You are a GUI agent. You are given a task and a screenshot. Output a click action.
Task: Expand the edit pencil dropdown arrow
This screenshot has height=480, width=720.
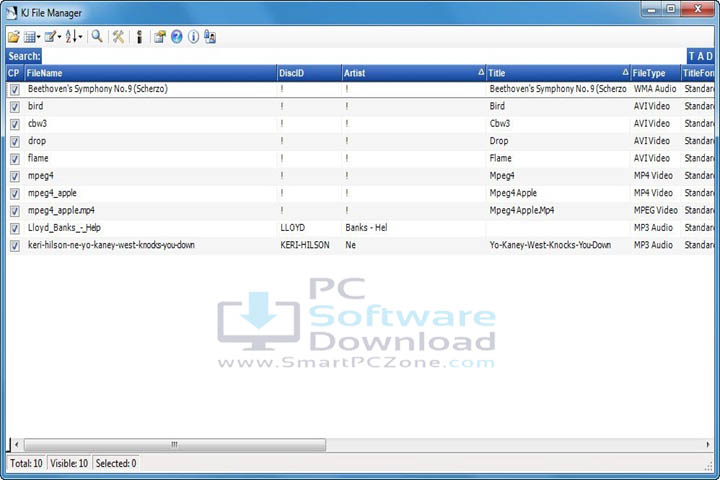tap(59, 37)
